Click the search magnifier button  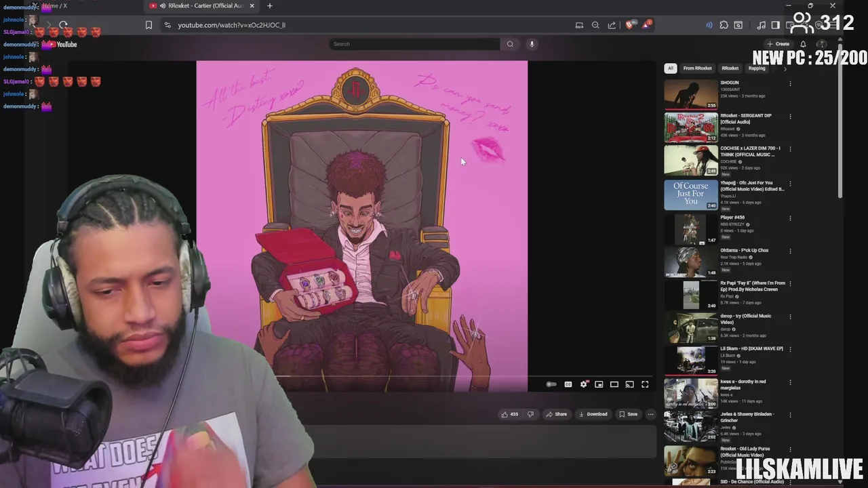510,44
